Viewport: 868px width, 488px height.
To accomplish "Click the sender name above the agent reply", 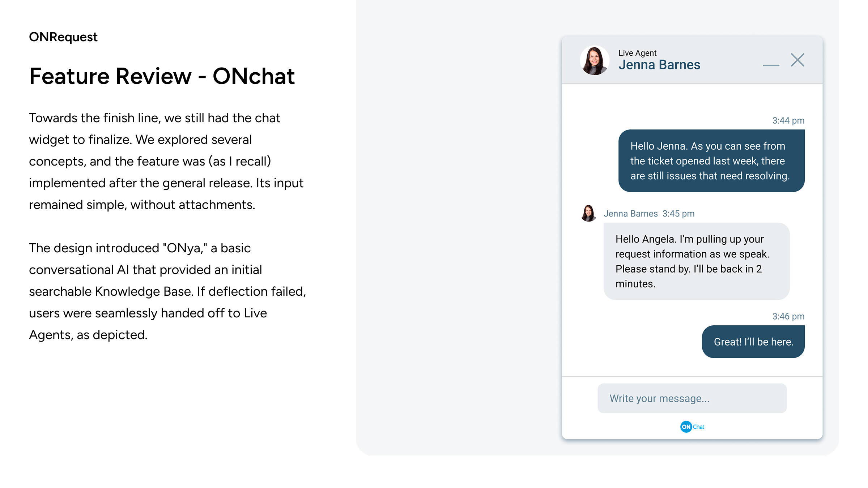I will (x=630, y=214).
